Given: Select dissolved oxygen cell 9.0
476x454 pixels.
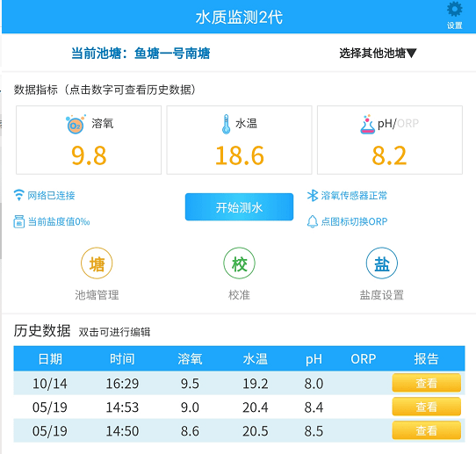Looking at the screenshot, I should [x=190, y=407].
